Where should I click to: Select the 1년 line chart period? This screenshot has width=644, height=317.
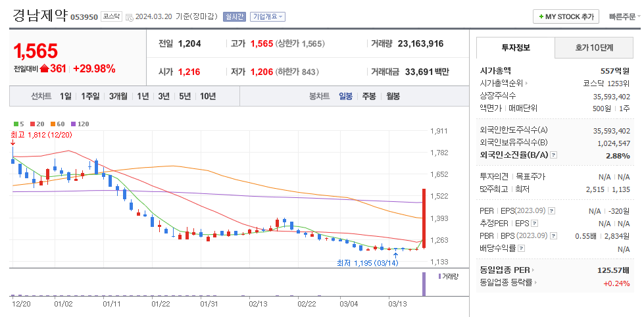pos(143,97)
